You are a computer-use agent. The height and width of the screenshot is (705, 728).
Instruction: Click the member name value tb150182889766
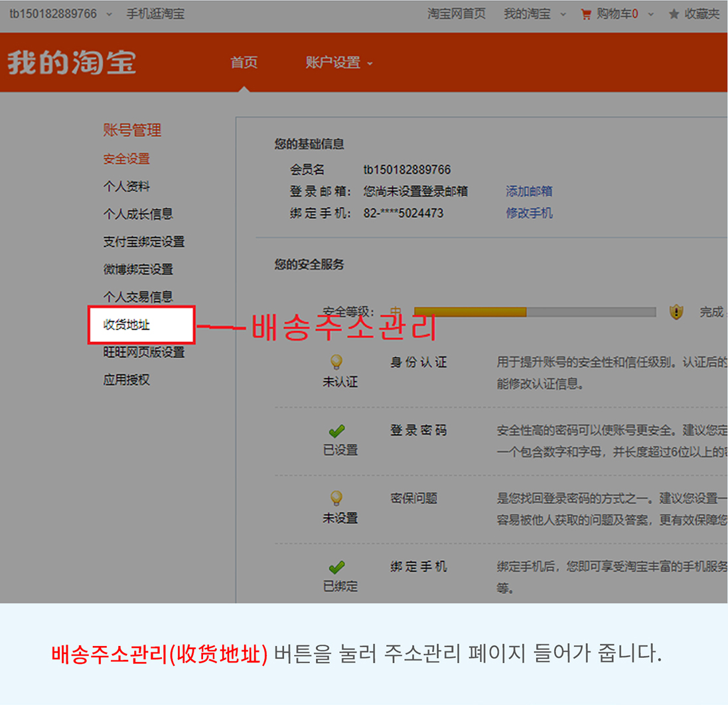[407, 169]
